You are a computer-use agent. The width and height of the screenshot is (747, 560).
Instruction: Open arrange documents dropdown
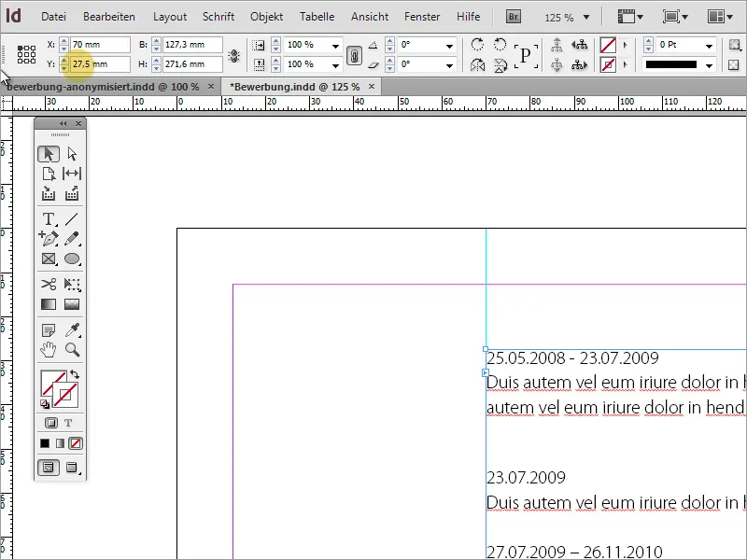click(720, 17)
